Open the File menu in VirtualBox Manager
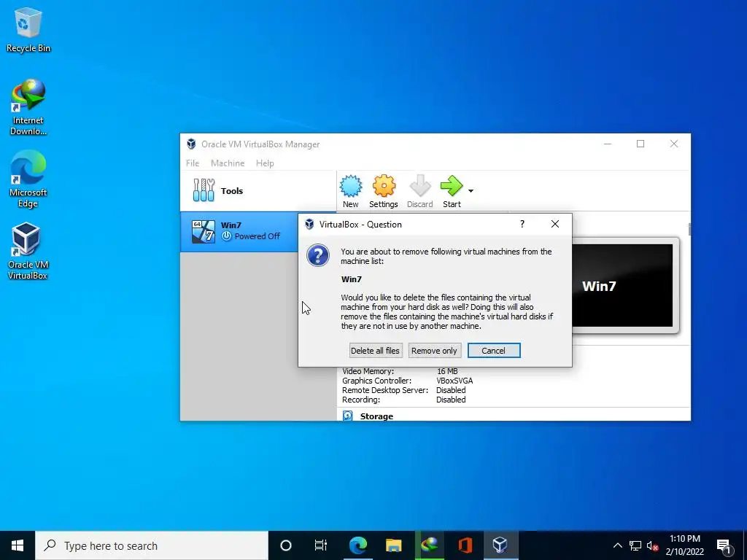Image resolution: width=747 pixels, height=560 pixels. click(193, 163)
